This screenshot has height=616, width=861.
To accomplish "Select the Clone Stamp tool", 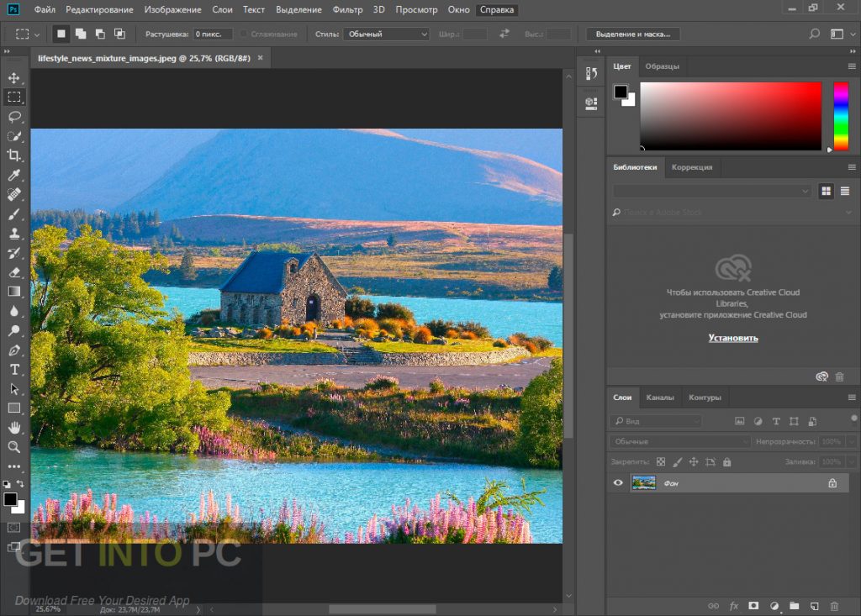I will [14, 234].
